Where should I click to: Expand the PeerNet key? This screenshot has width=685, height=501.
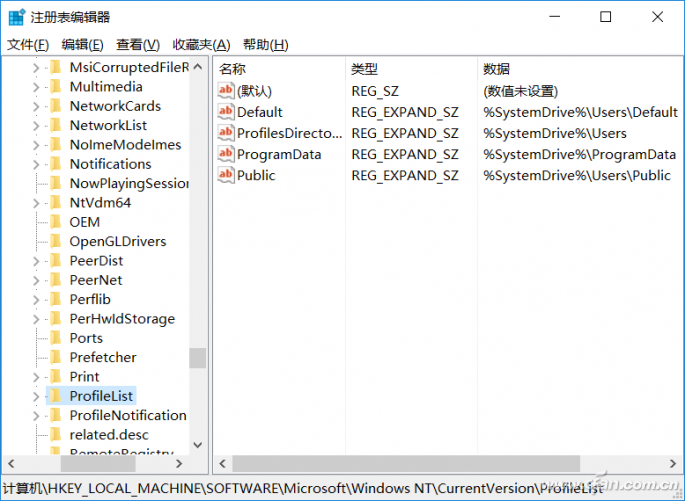point(36,280)
